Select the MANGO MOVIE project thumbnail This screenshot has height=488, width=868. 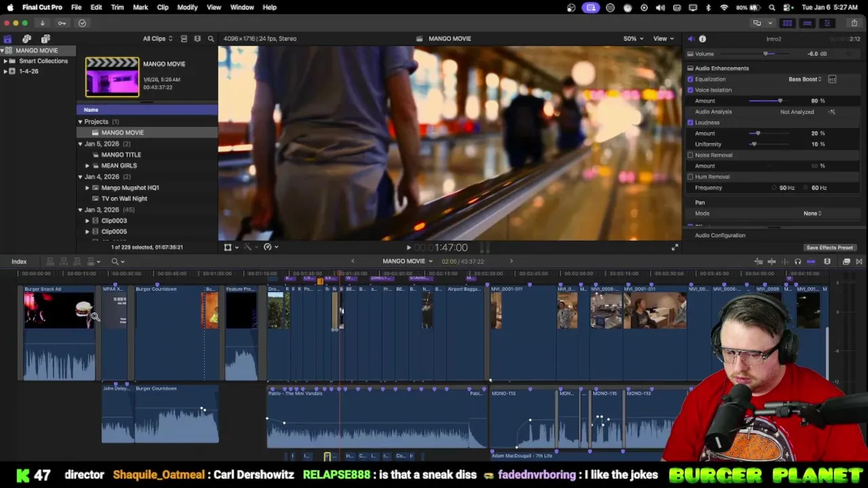point(112,77)
